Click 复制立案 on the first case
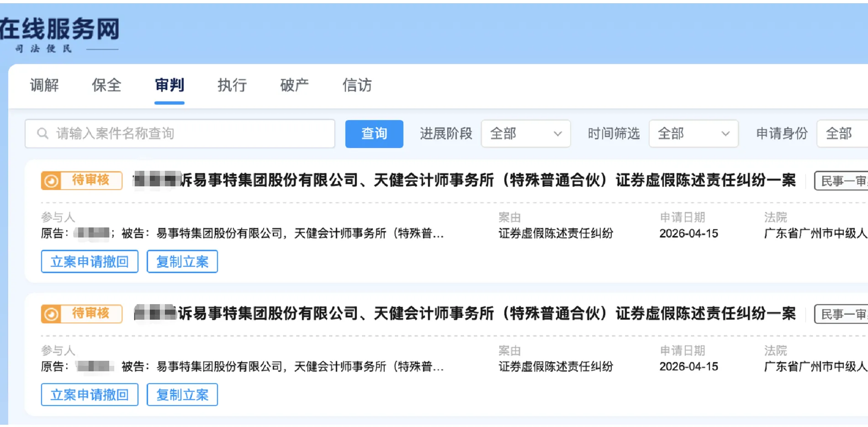Image resolution: width=868 pixels, height=427 pixels. pos(182,262)
